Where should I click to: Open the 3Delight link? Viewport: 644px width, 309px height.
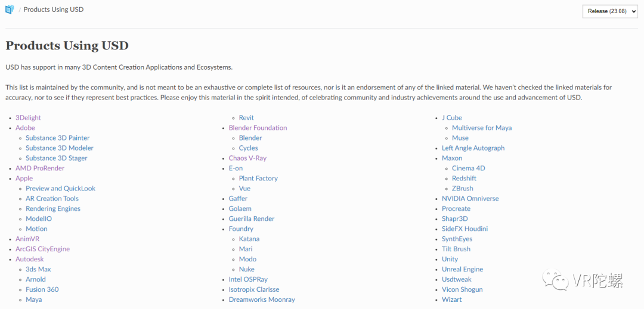click(x=29, y=118)
